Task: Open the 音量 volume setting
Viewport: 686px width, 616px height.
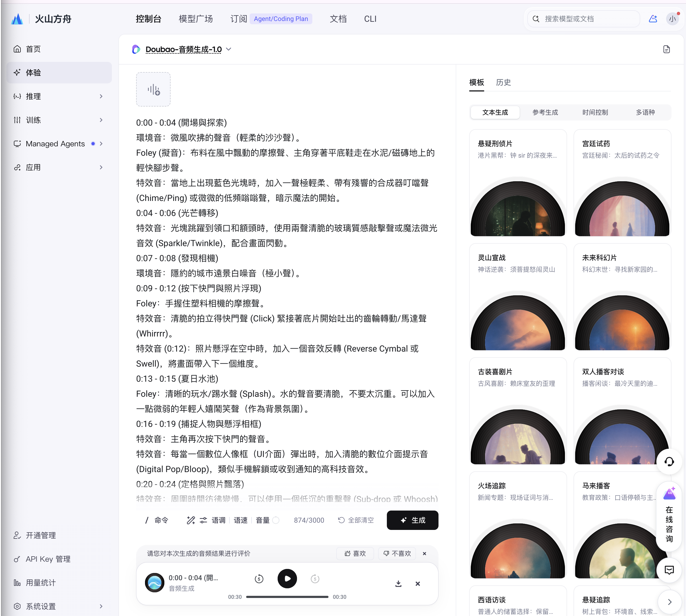Action: pyautogui.click(x=263, y=520)
